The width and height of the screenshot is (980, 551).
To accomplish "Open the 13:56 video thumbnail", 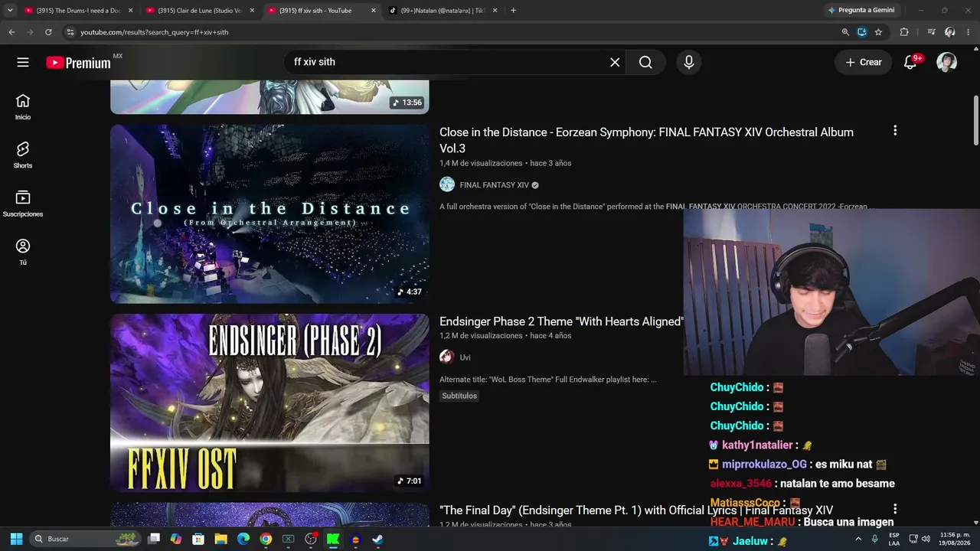I will pos(269,97).
